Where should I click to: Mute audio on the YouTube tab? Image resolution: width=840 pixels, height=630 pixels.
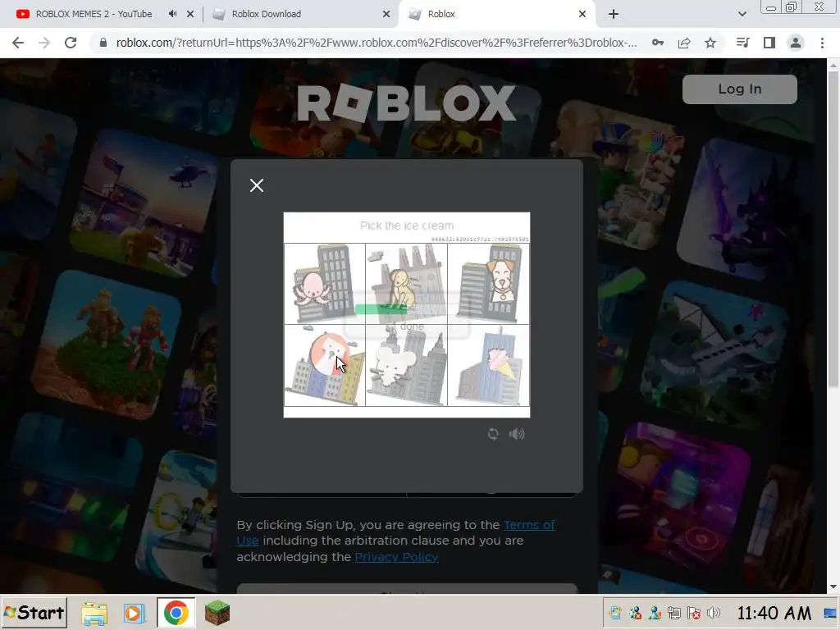172,14
